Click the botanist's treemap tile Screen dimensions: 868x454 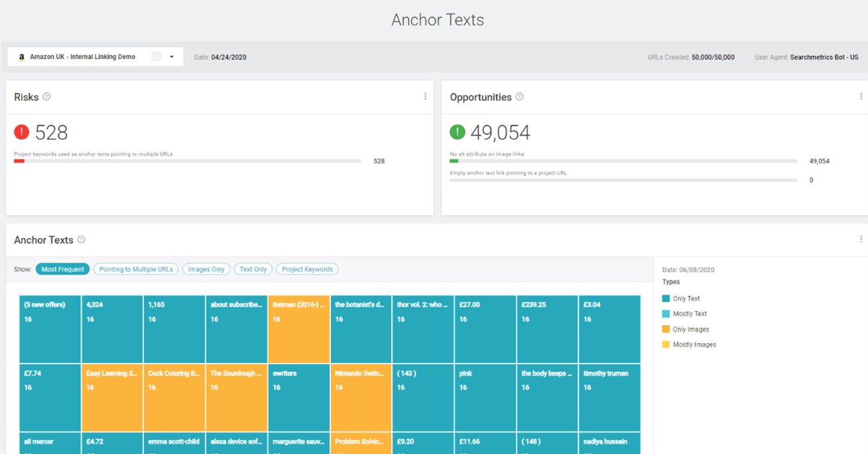point(361,329)
